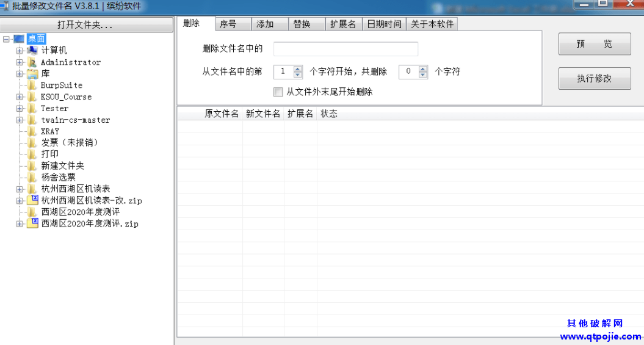The width and height of the screenshot is (644, 345).
Task: Click the 扩展名 column header
Action: (300, 114)
